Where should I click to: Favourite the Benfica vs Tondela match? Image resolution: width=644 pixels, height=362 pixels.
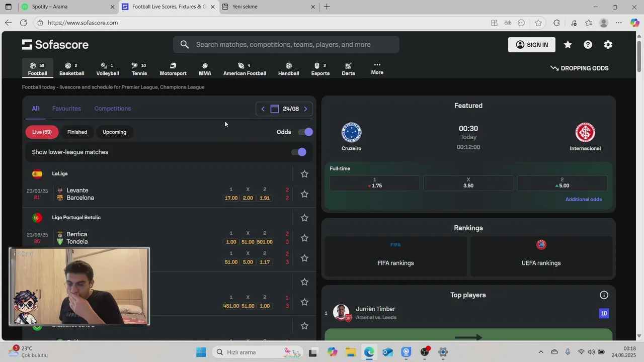click(304, 238)
